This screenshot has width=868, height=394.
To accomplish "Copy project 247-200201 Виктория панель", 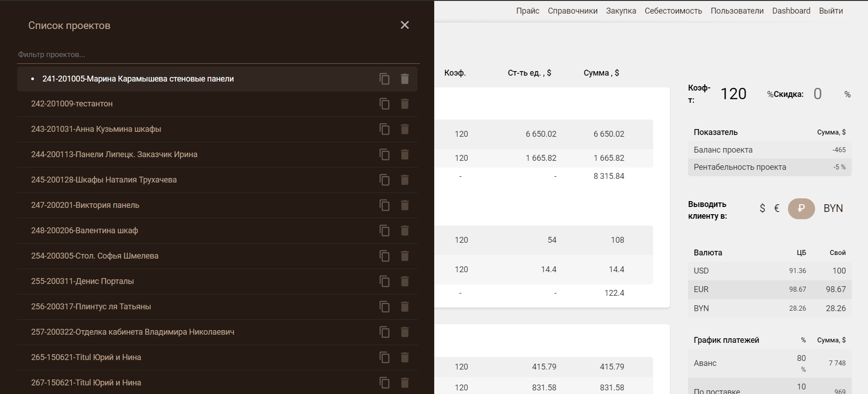I will click(384, 206).
